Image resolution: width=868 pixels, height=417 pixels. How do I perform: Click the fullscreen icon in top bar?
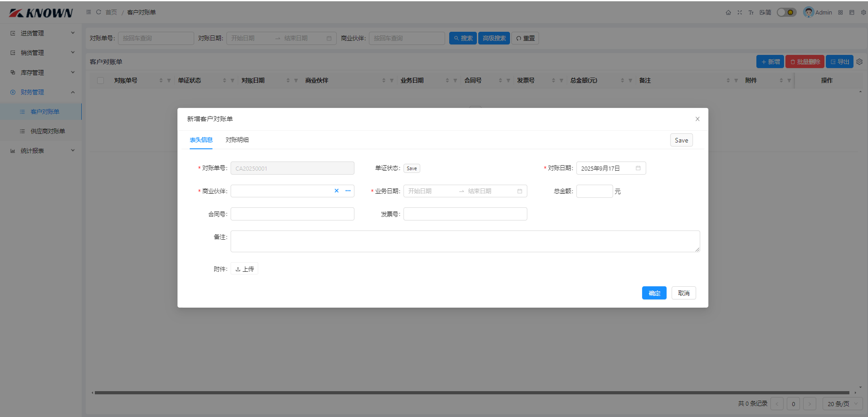coord(740,13)
